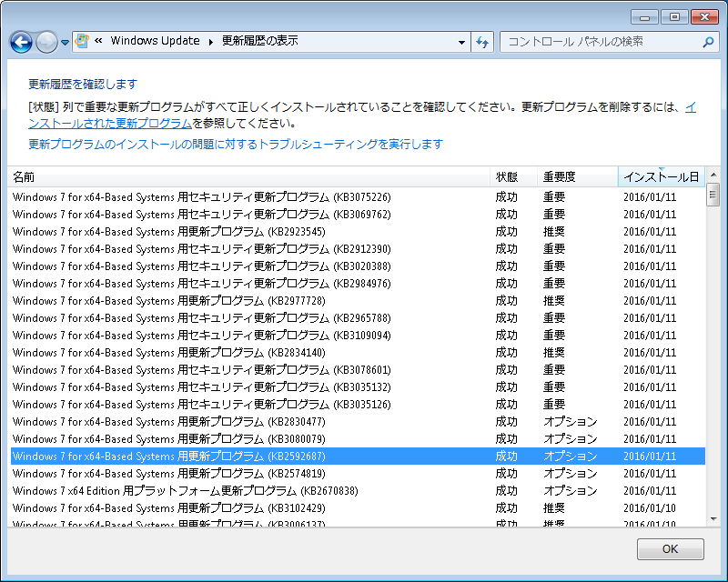Click the Windows Update address bar icon
728x582 pixels.
[82, 41]
